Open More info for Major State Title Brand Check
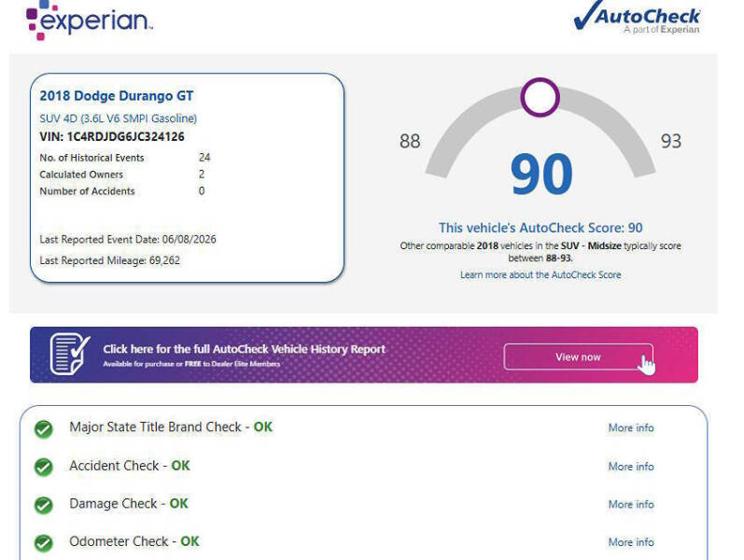The height and width of the screenshot is (560, 744). click(x=631, y=427)
